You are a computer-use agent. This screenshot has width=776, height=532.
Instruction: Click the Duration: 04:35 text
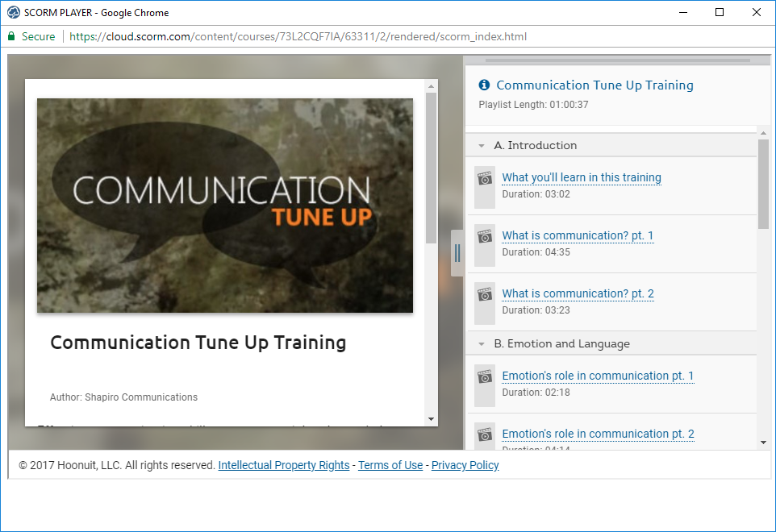pyautogui.click(x=536, y=252)
